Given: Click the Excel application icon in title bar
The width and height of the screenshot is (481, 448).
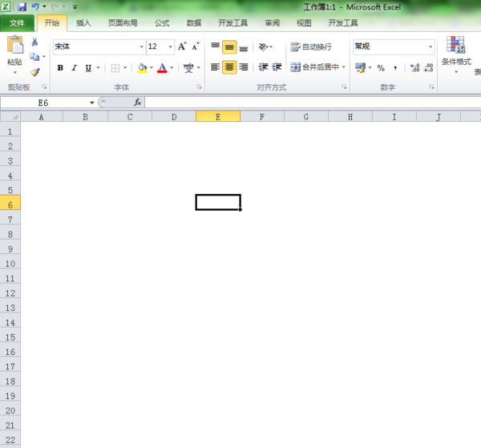Looking at the screenshot, I should (x=6, y=6).
